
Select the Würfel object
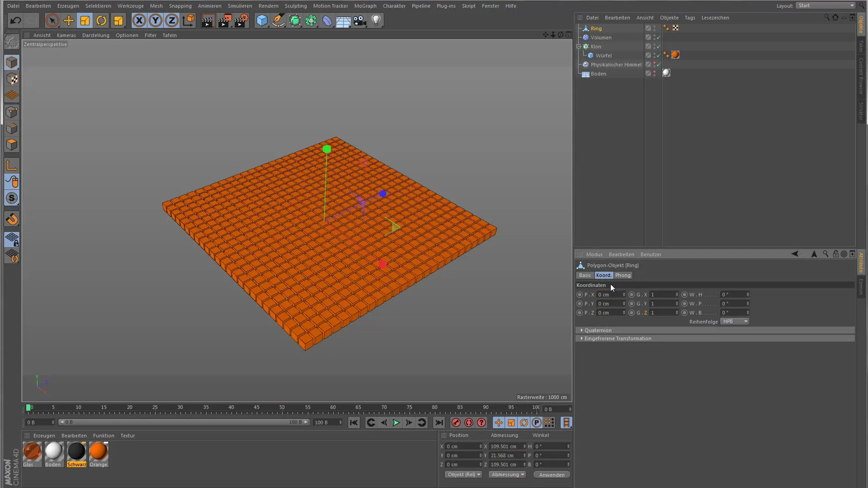click(604, 56)
